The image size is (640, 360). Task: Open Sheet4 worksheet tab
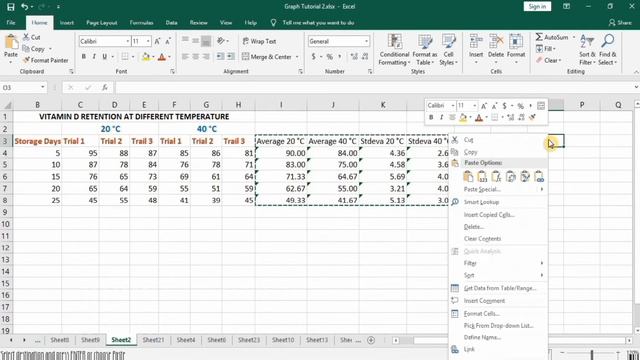point(186,340)
